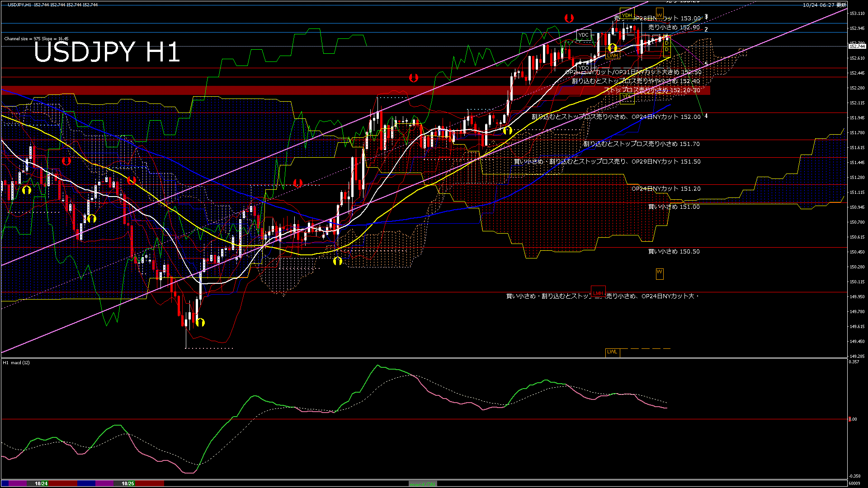The width and height of the screenshot is (868, 488).
Task: Click the YDH yesterday-high label box
Action: point(627,15)
